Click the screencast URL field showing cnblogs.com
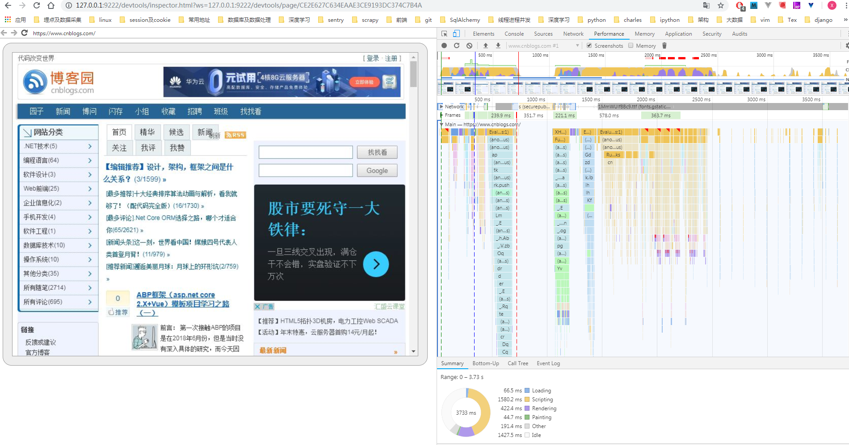The height and width of the screenshot is (445, 849). click(x=233, y=33)
